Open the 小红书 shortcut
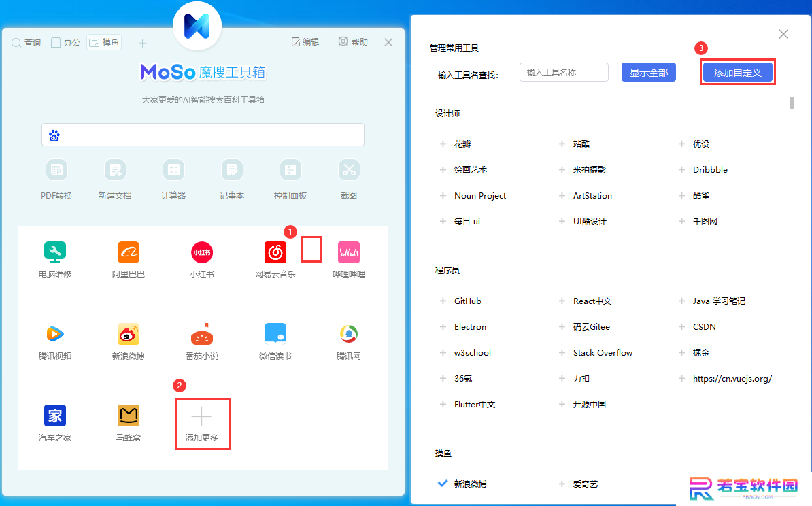812x506 pixels. click(x=202, y=252)
